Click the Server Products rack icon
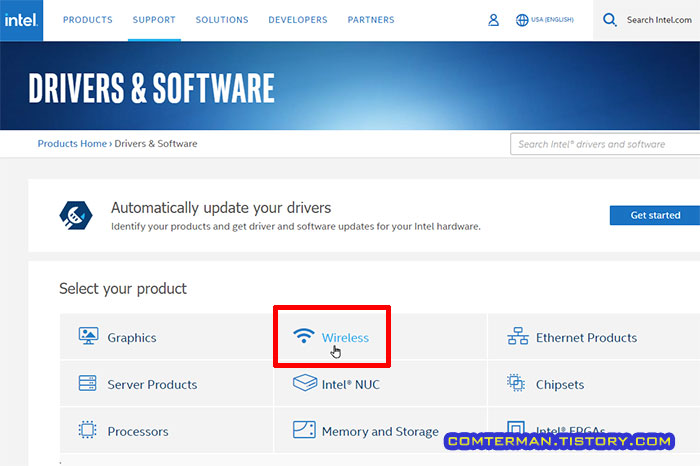This screenshot has height=466, width=700. pyautogui.click(x=88, y=383)
